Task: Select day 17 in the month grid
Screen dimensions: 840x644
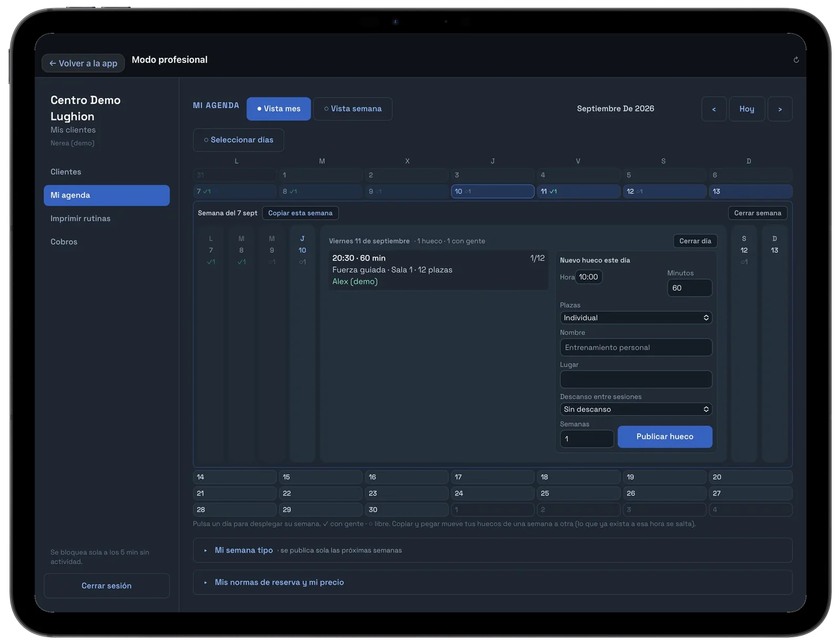Action: click(x=492, y=477)
